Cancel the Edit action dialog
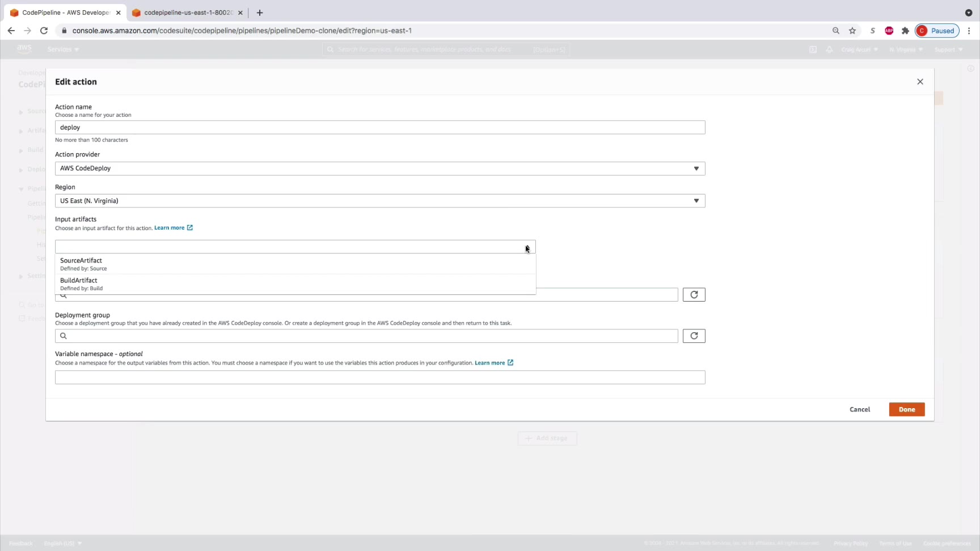980x551 pixels. click(x=860, y=409)
